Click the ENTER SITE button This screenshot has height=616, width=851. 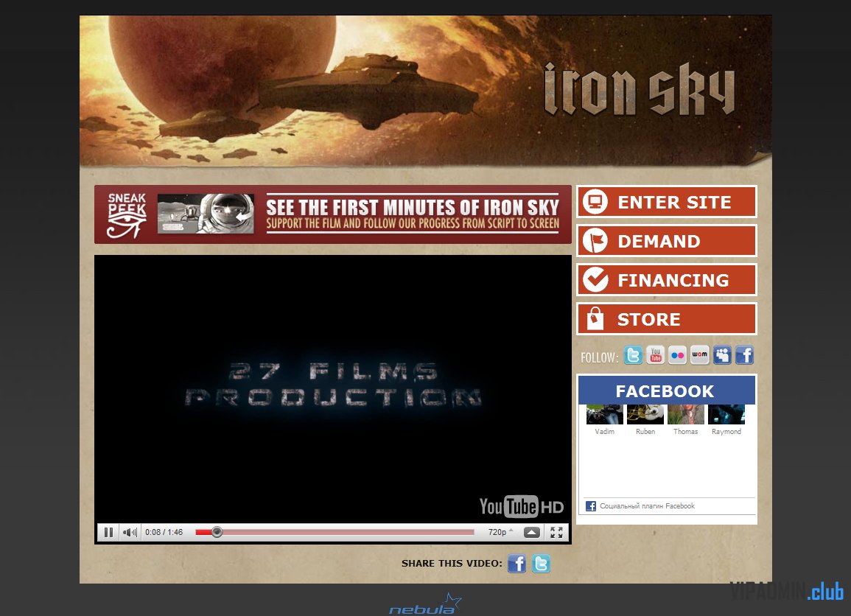point(667,202)
